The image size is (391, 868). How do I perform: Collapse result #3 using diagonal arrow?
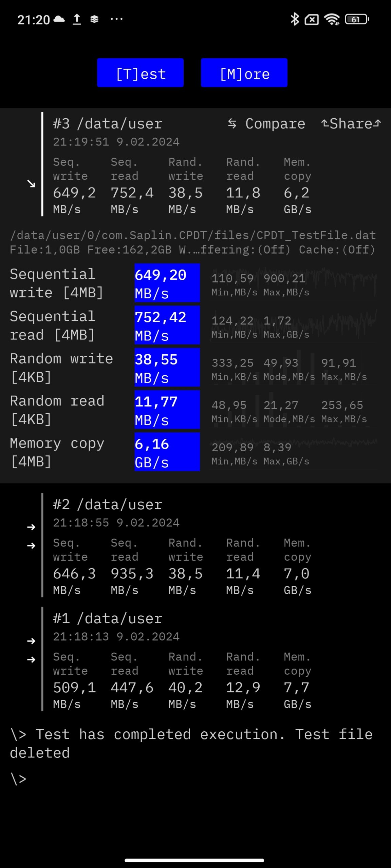tap(31, 183)
